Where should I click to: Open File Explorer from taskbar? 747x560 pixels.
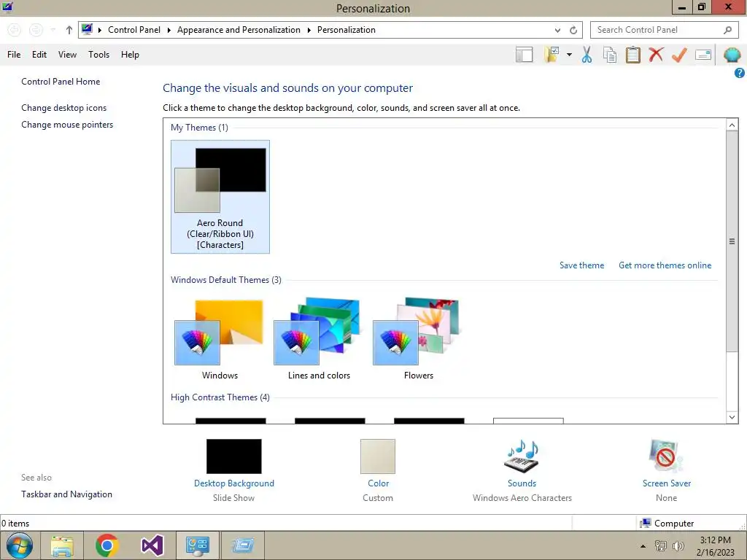coord(62,545)
